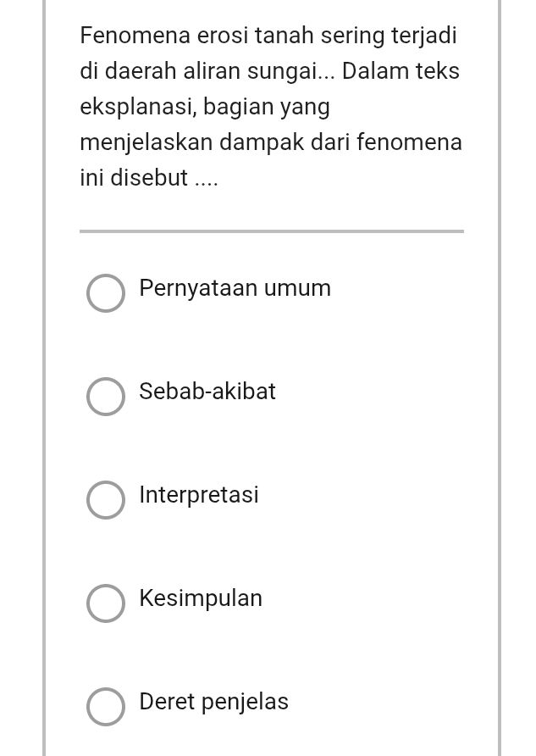Select the Sebab-akibat radio button
The image size is (536, 756).
point(106,397)
